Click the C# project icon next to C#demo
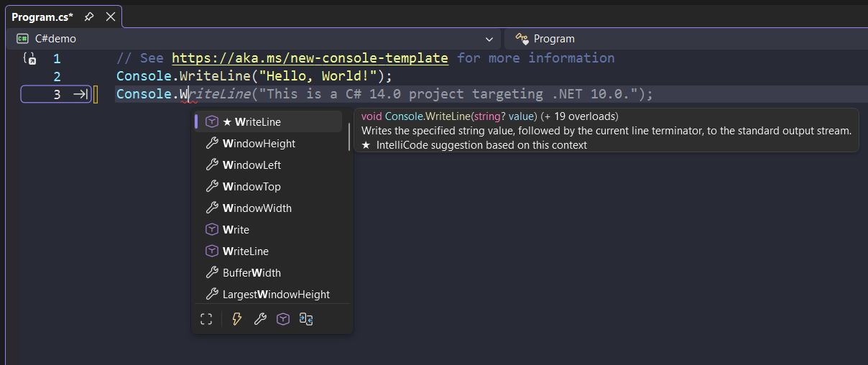 (22, 39)
